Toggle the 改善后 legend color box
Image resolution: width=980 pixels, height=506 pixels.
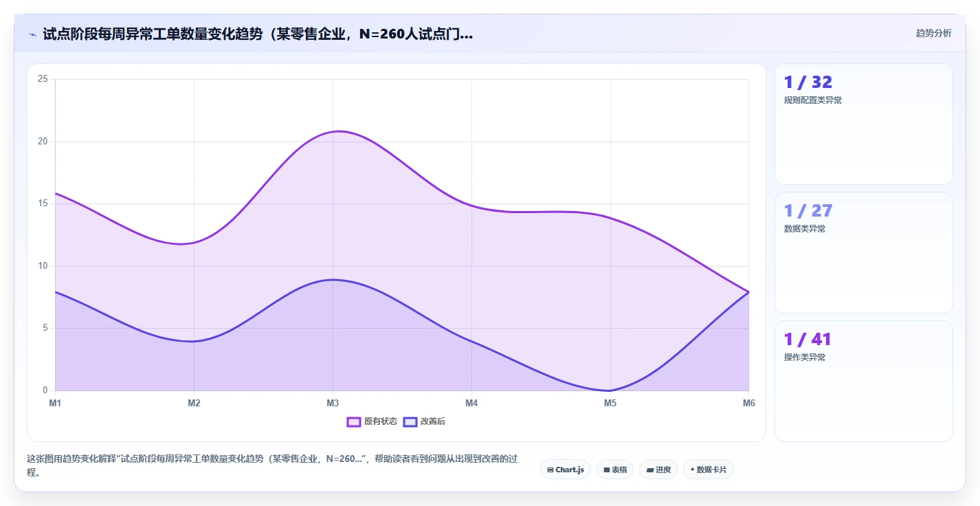click(410, 421)
